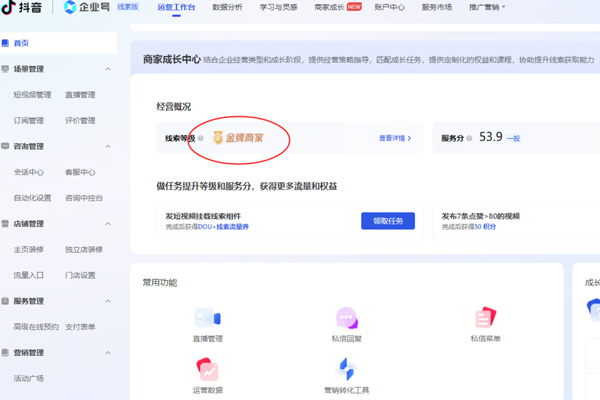Viewport: 600px width, 400px height.
Task: Open 直播管理 shortcut icon in 常用功能
Action: pos(208,318)
